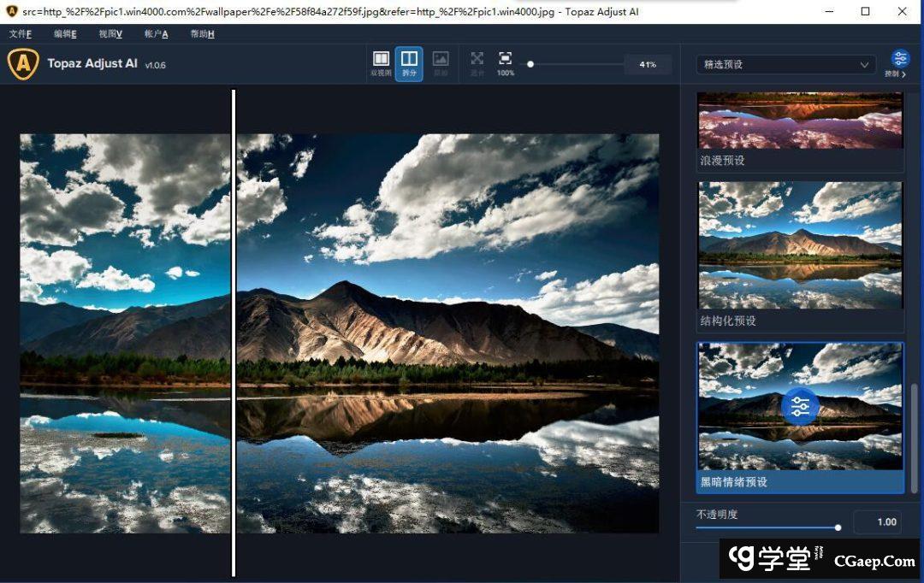This screenshot has width=924, height=583.
Task: Open the 编辑 (Edit) menu
Action: point(65,34)
